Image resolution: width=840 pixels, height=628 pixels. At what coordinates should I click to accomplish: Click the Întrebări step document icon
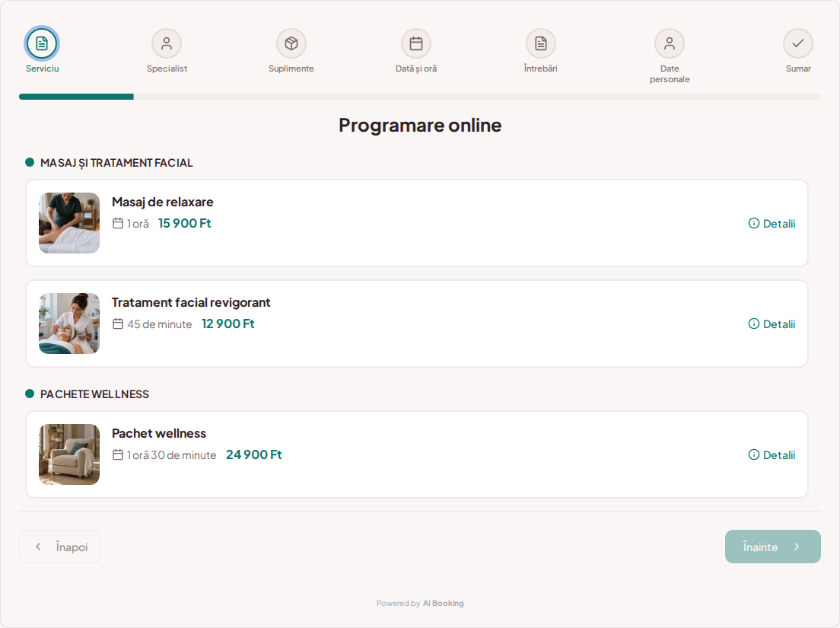click(x=541, y=43)
